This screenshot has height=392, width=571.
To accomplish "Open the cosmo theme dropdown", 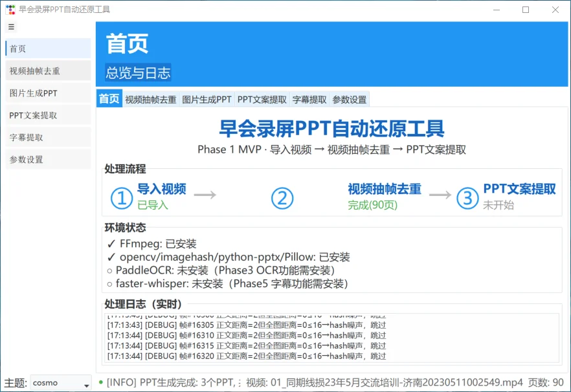I will pyautogui.click(x=61, y=383).
